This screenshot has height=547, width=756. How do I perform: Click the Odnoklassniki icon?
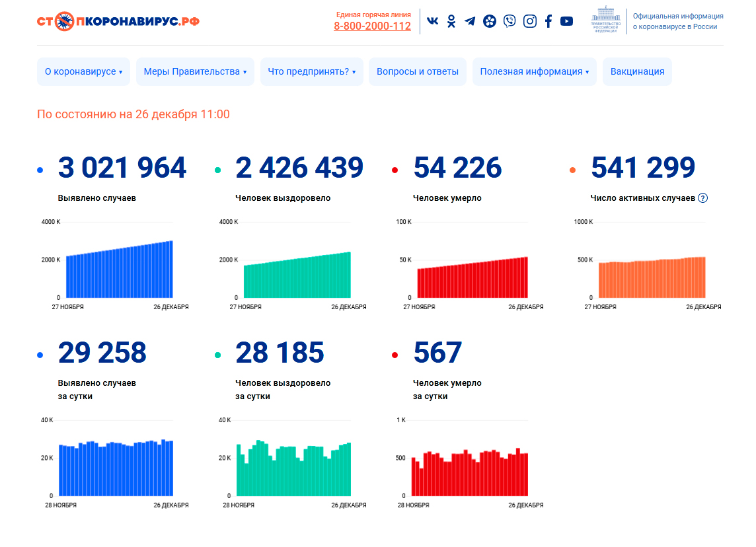tap(451, 21)
